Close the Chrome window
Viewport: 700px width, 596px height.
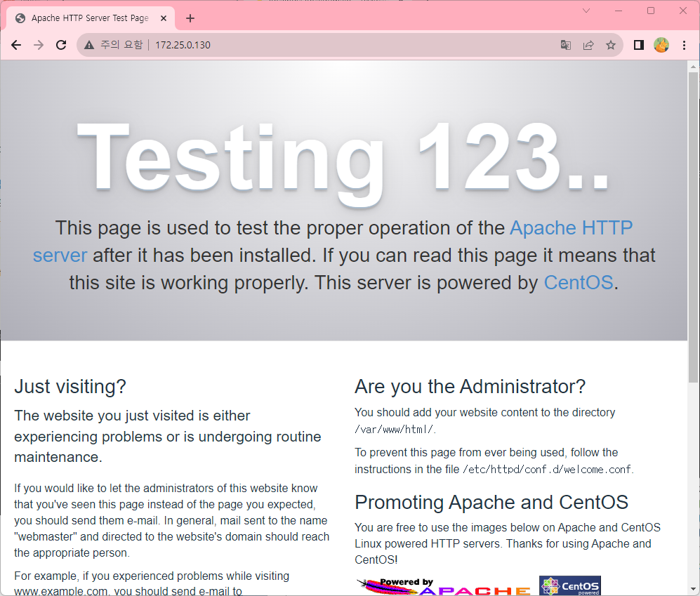coord(682,11)
